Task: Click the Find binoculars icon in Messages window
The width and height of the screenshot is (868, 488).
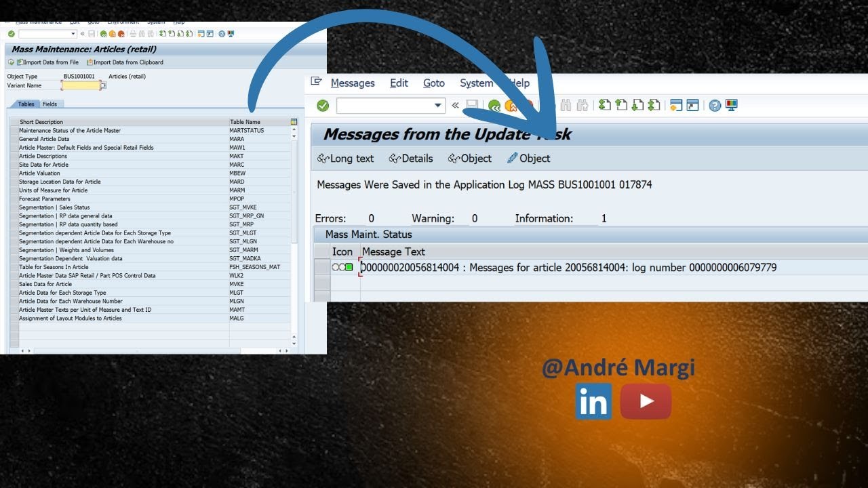Action: (x=566, y=105)
